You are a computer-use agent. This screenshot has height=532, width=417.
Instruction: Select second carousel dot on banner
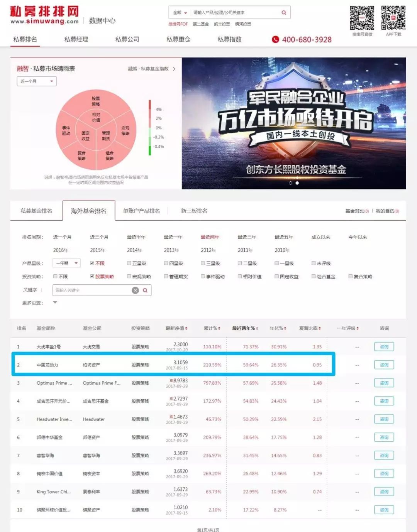[297, 183]
